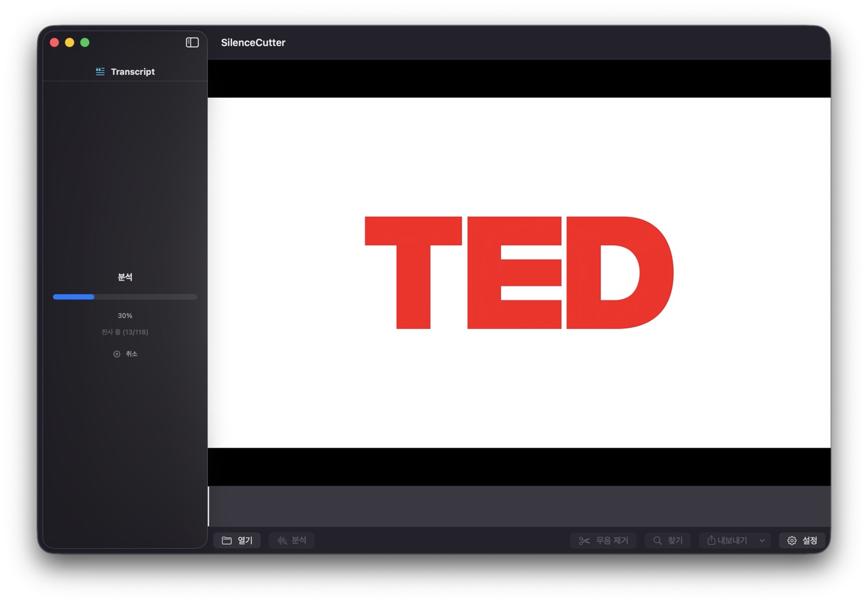The image size is (868, 603).
Task: Select the Transcript tab label
Action: point(133,72)
